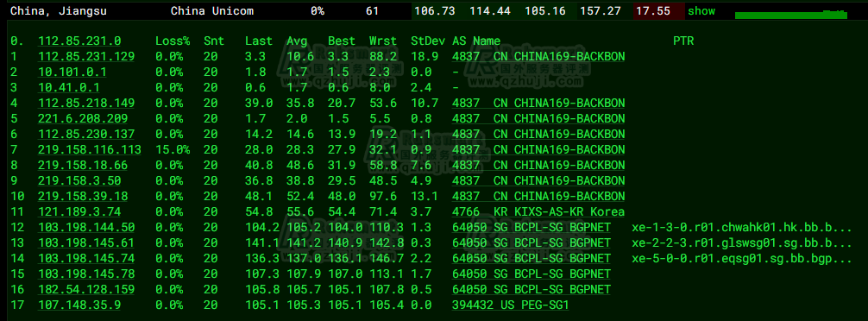Click the 15.0% loss value
This screenshot has height=321, width=868.
tap(173, 149)
